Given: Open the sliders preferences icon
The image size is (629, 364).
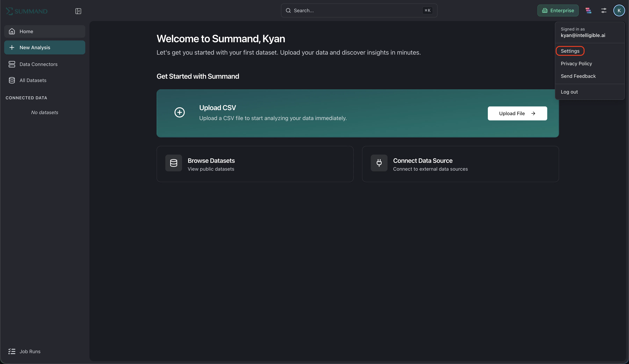Looking at the screenshot, I should (603, 10).
